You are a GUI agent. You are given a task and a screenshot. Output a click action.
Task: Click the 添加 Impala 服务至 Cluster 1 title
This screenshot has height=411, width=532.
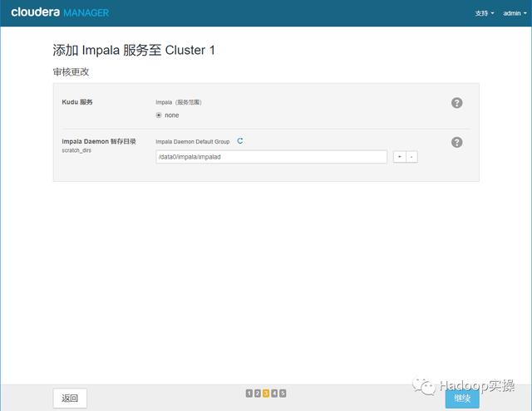pos(134,50)
